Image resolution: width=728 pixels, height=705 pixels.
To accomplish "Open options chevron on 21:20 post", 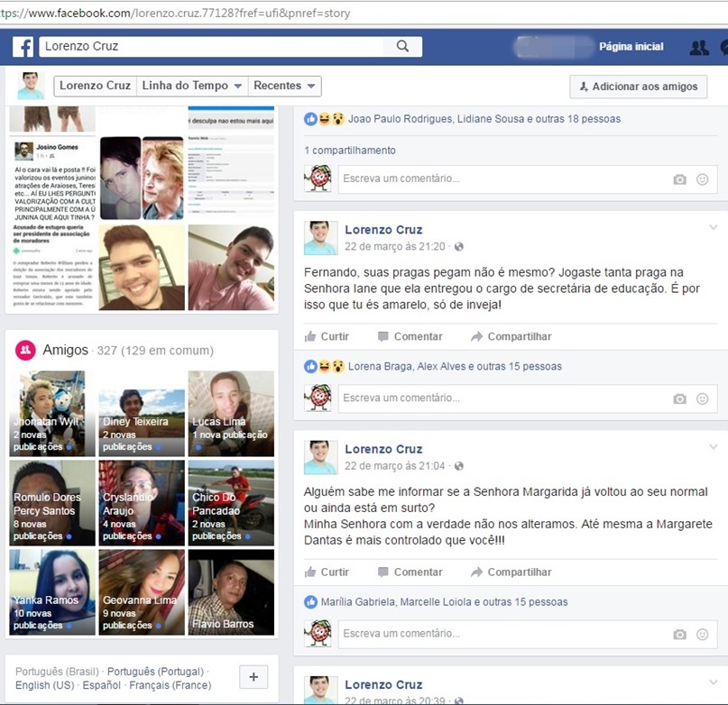I will [x=714, y=227].
